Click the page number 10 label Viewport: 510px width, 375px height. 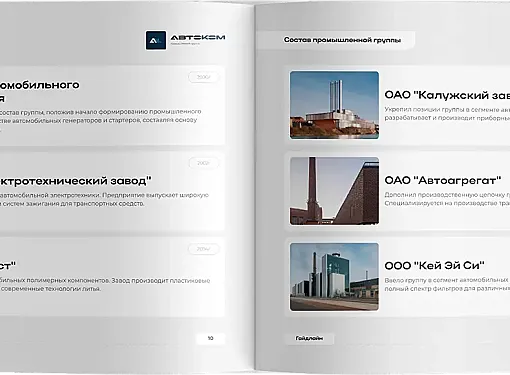pyautogui.click(x=210, y=338)
